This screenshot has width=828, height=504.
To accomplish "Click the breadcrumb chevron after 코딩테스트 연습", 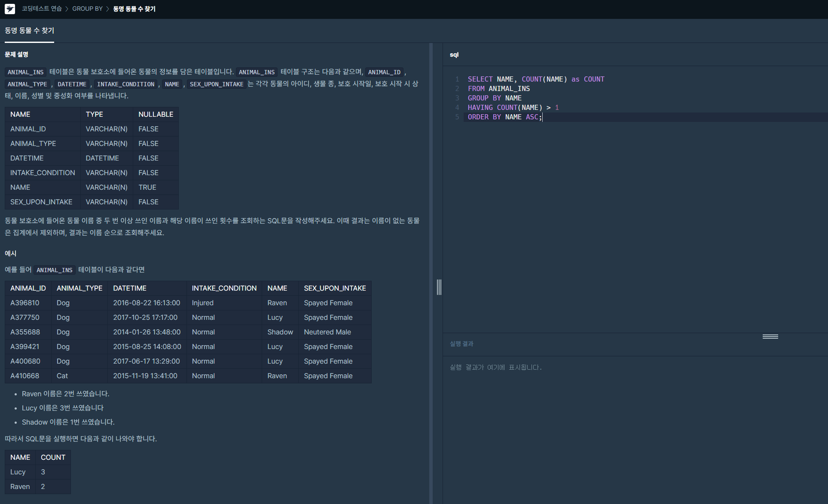I will coord(67,9).
